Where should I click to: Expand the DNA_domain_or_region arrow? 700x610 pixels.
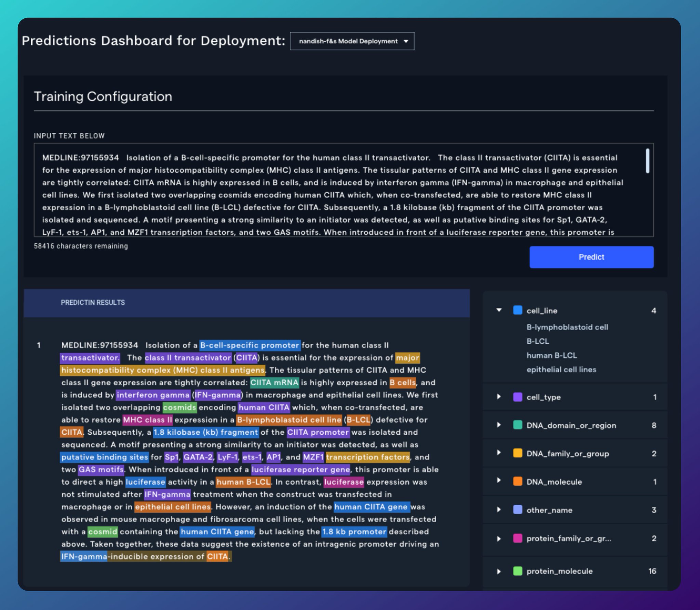(499, 425)
